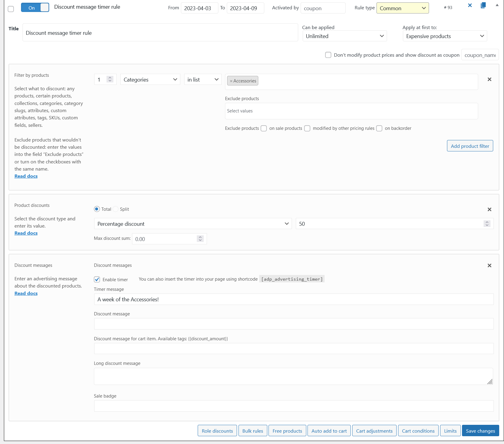Add Auto add to cart section
Viewport: 504px width, 444px height.
329,431
